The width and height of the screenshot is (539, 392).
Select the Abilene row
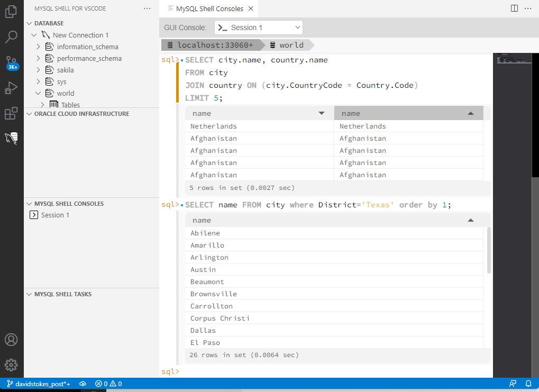(x=334, y=233)
